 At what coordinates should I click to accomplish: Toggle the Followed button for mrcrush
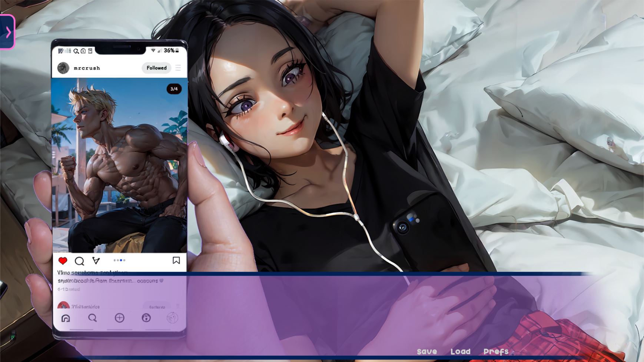[156, 68]
